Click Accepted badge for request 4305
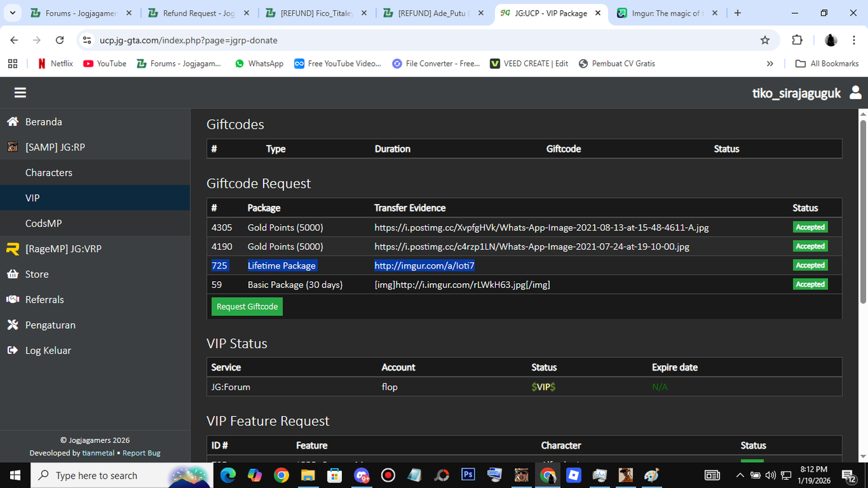The width and height of the screenshot is (868, 488). point(810,227)
